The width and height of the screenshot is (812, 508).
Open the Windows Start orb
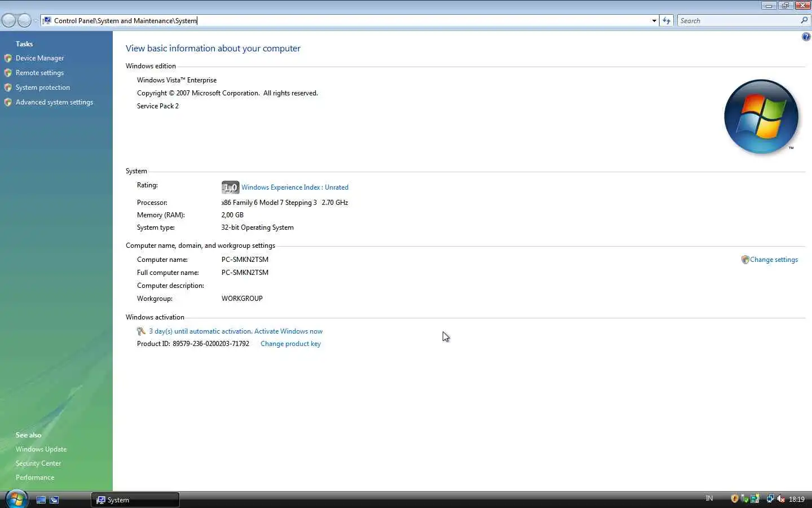(x=16, y=499)
